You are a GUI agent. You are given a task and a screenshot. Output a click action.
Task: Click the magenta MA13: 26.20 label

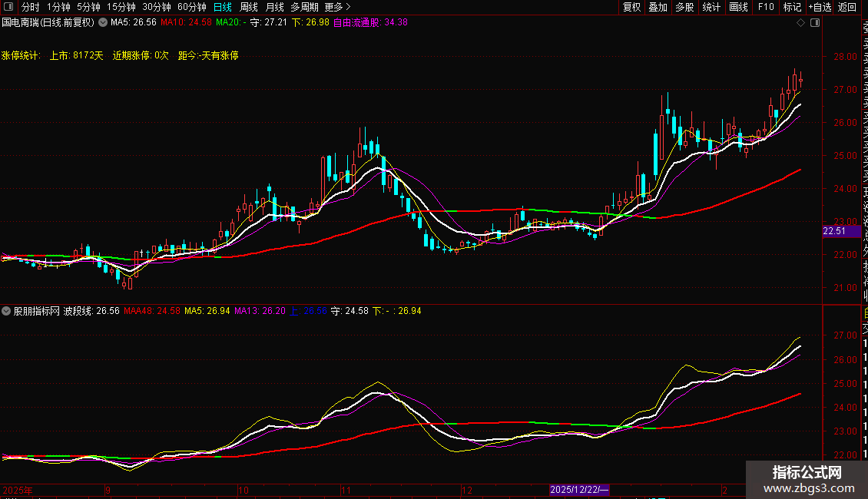pos(260,311)
